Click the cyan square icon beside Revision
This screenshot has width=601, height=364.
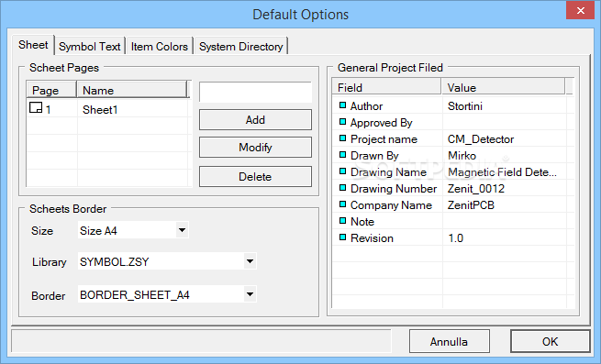click(342, 237)
